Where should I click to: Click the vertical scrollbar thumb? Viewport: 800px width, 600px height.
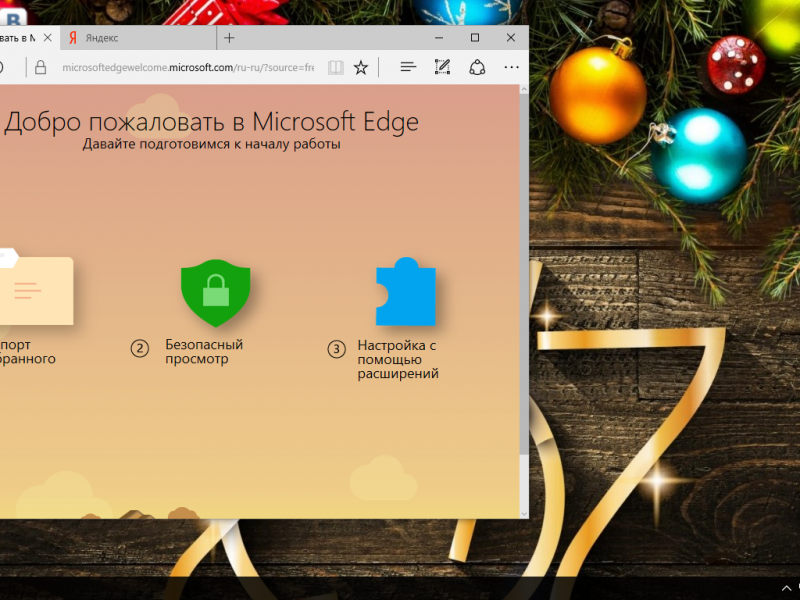(x=524, y=274)
